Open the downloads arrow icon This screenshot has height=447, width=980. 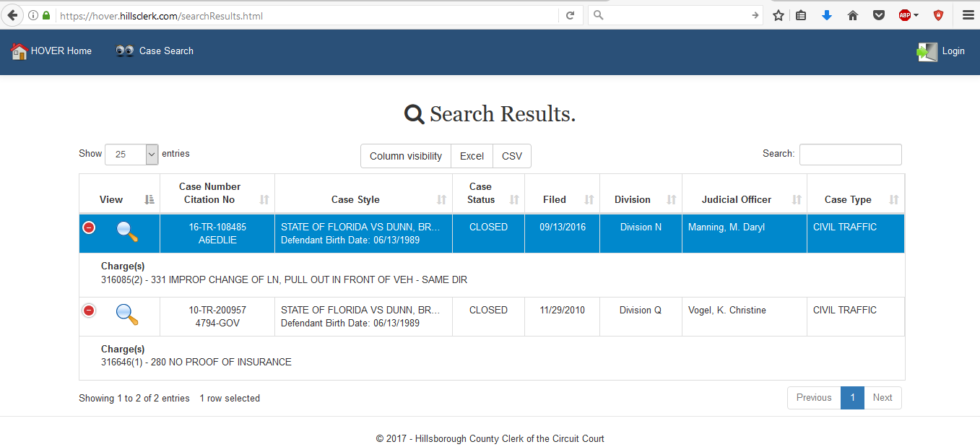click(x=827, y=15)
